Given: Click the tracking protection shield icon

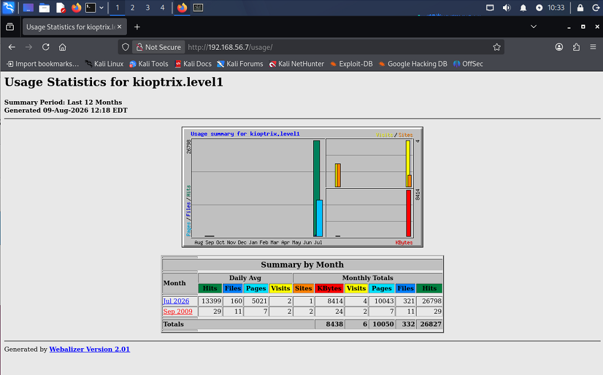Looking at the screenshot, I should 125,47.
